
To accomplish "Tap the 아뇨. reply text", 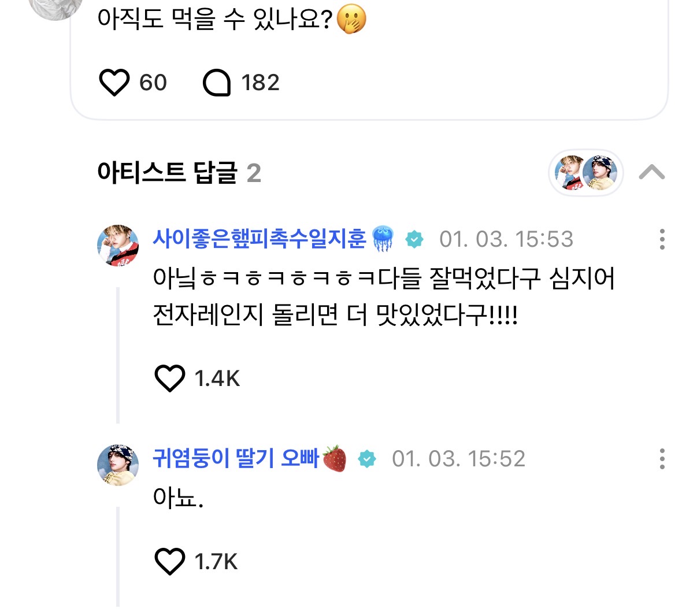I will (178, 498).
